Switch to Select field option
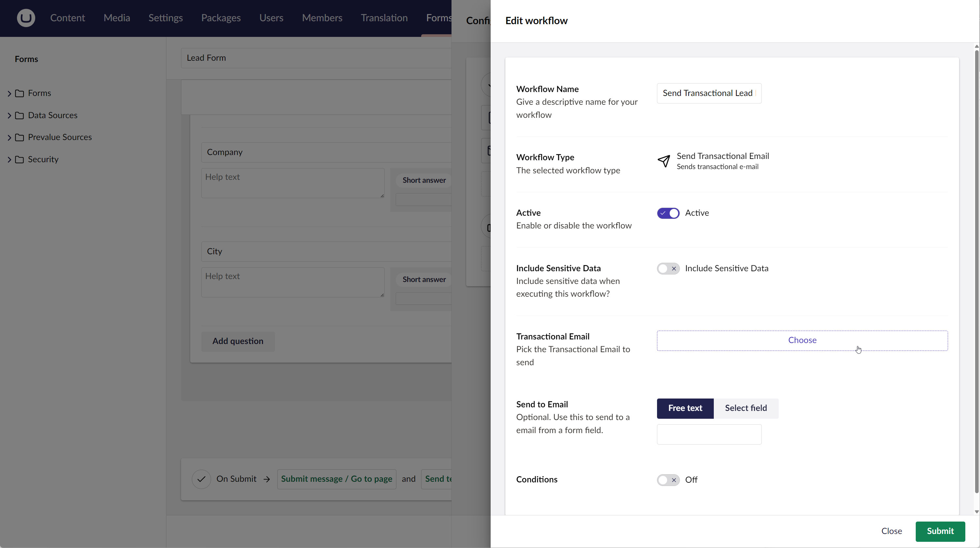 coord(746,408)
